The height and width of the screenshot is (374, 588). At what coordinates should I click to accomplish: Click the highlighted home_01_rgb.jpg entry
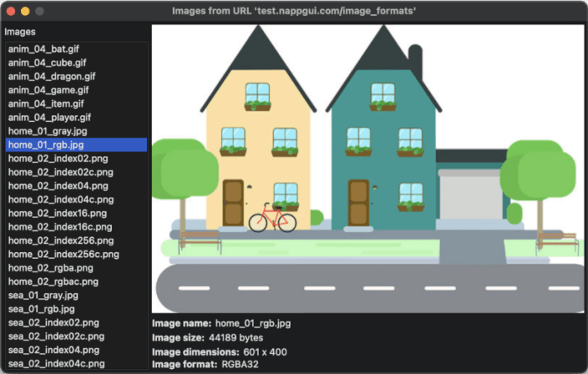46,145
